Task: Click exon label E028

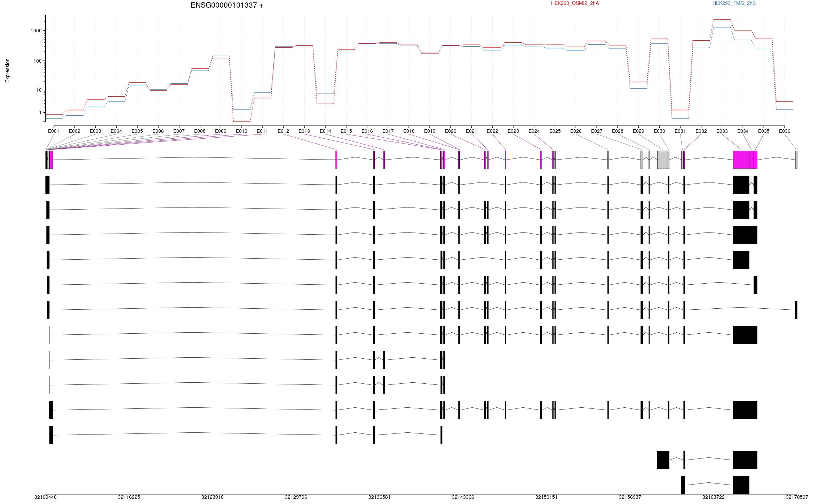Action: click(x=618, y=131)
